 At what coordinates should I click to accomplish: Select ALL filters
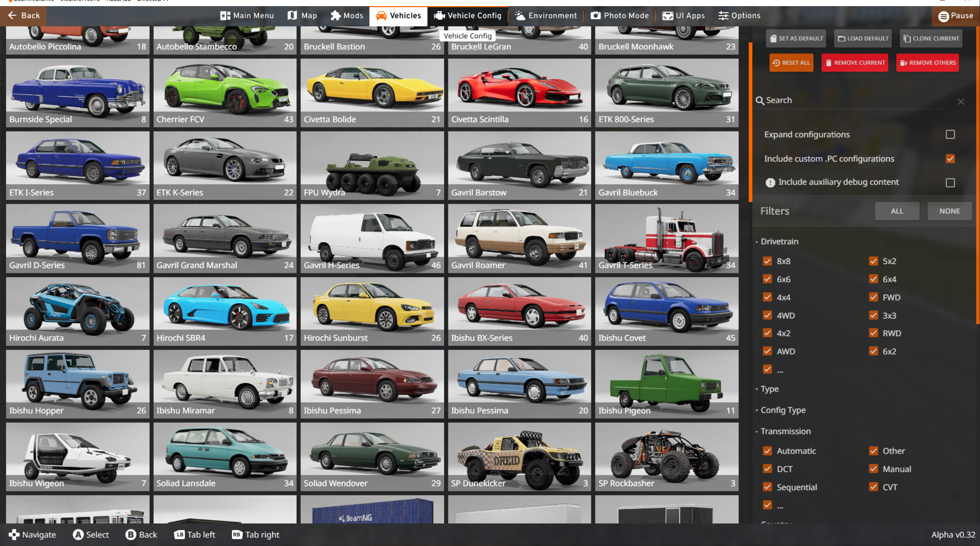[897, 211]
